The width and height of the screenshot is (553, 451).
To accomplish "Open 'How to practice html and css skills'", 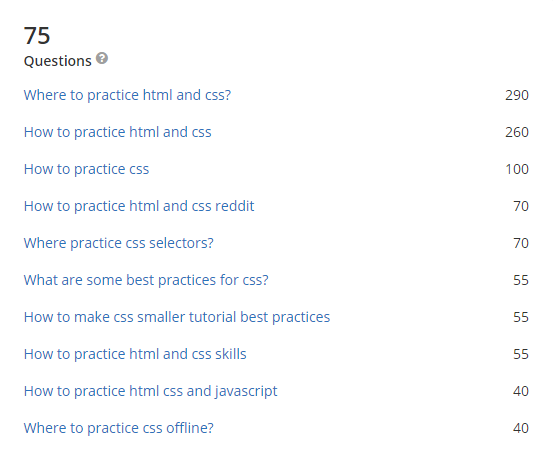I will tap(135, 354).
